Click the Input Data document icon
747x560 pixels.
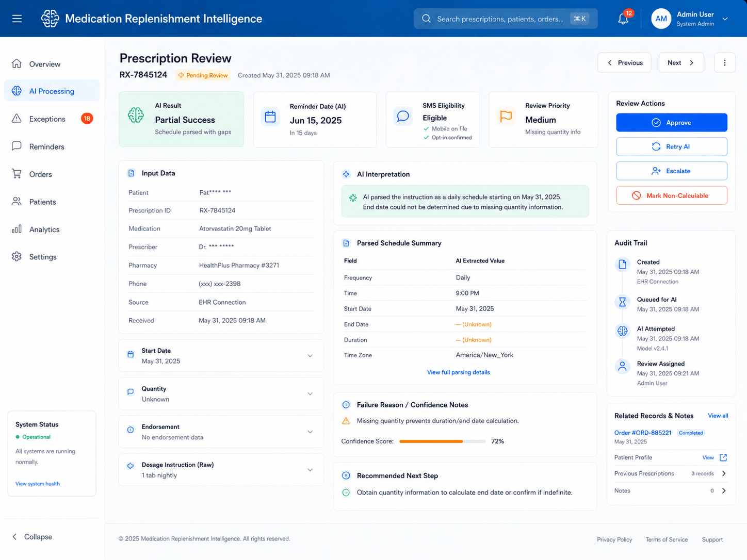pyautogui.click(x=131, y=173)
